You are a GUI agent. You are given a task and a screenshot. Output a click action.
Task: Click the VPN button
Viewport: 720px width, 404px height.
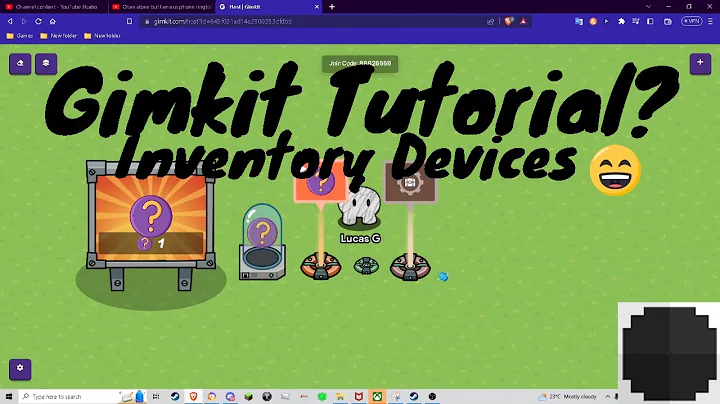692,21
